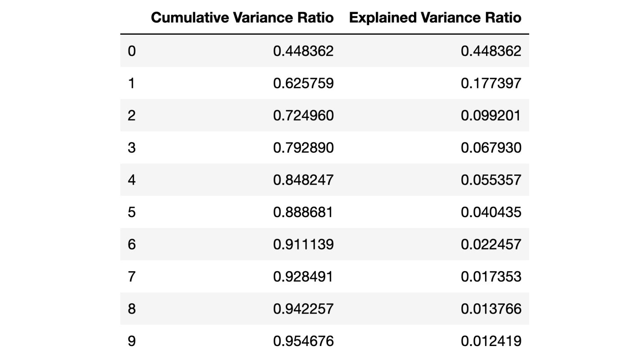Click cumulative value 0.625759
This screenshot has width=644, height=360.
click(303, 83)
